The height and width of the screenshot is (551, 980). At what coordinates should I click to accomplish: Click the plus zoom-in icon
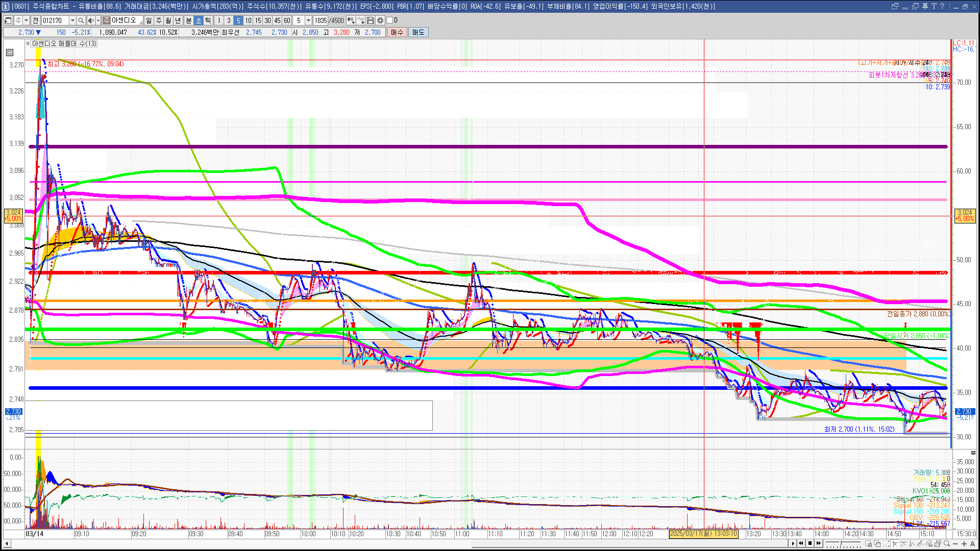pos(964,543)
